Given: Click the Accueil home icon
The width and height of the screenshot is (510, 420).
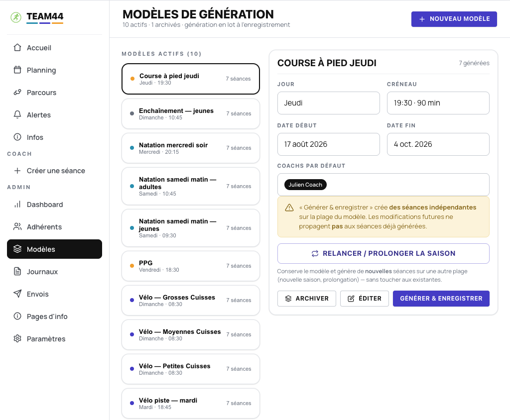Looking at the screenshot, I should pos(17,47).
